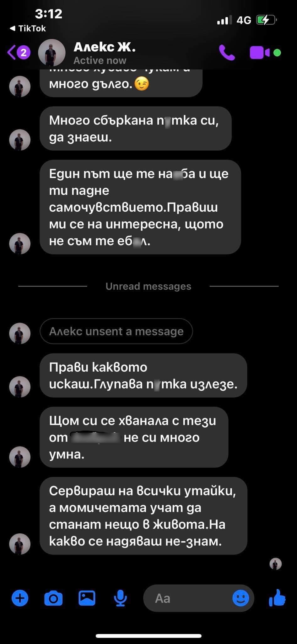The image size is (297, 644).
Task: Open Алекс Ж. profile picture in header
Action: (x=52, y=53)
